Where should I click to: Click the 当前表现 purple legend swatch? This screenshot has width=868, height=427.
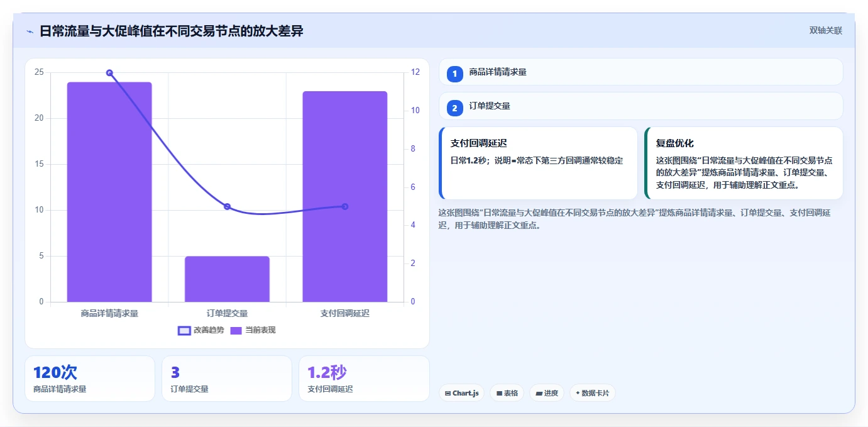point(236,330)
